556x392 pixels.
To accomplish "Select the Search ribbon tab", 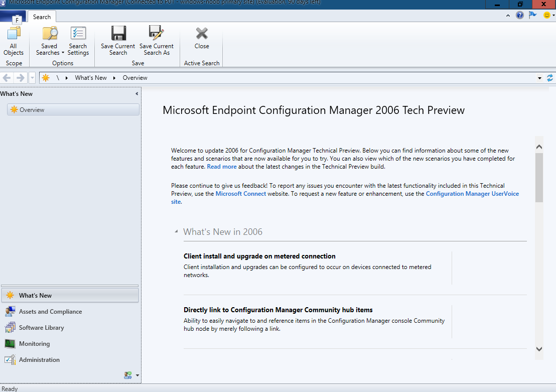I will click(x=42, y=17).
